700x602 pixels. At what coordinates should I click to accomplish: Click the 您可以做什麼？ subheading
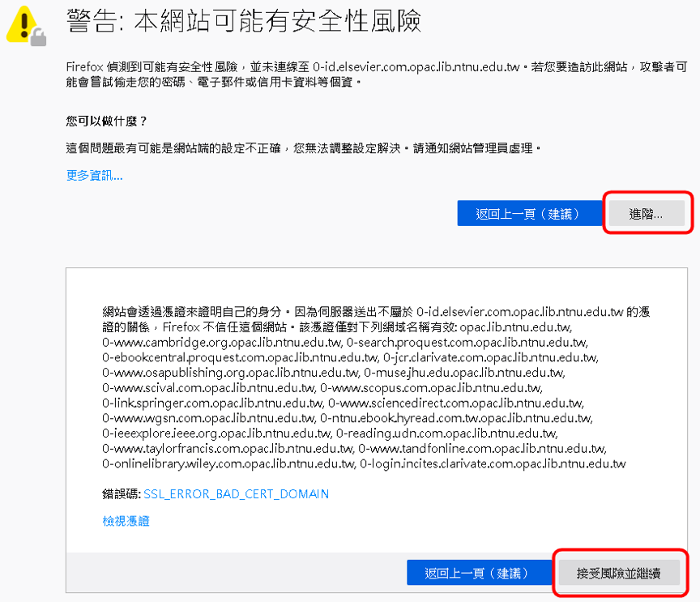coord(107,121)
